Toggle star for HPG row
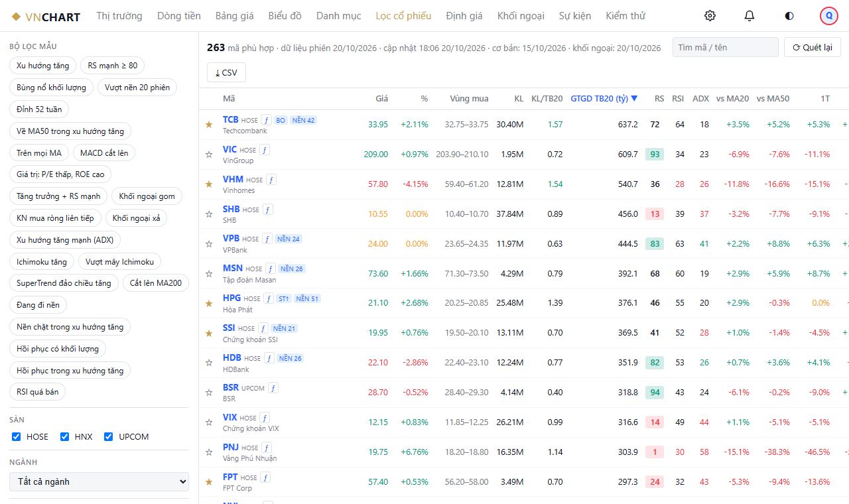 209,303
